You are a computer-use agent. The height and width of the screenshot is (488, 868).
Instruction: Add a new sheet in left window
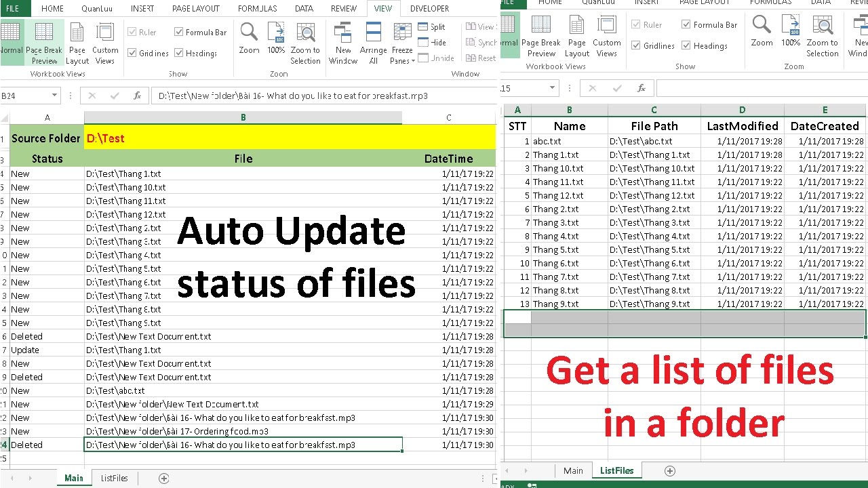coord(163,479)
